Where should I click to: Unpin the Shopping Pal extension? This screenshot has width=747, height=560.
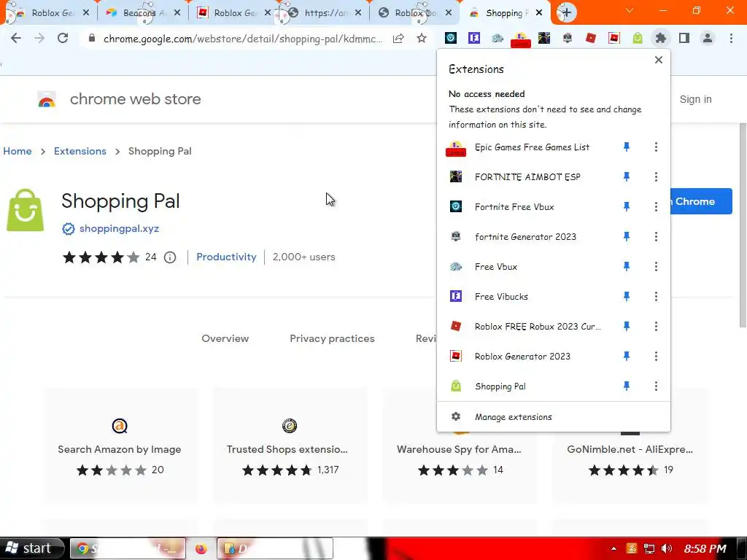pyautogui.click(x=627, y=386)
